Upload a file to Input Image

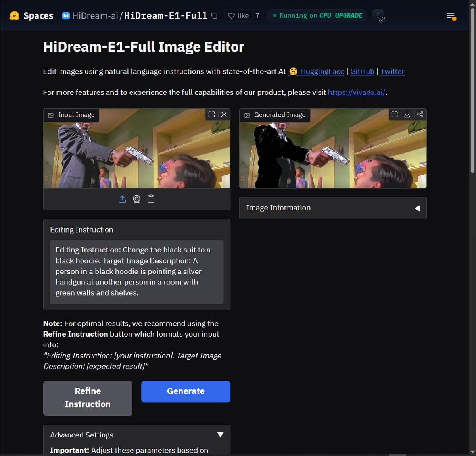coord(122,199)
